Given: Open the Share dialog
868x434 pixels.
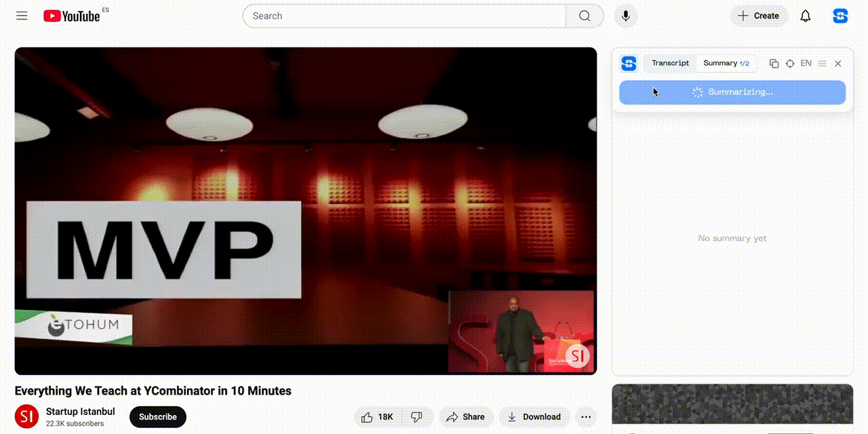Looking at the screenshot, I should (466, 417).
